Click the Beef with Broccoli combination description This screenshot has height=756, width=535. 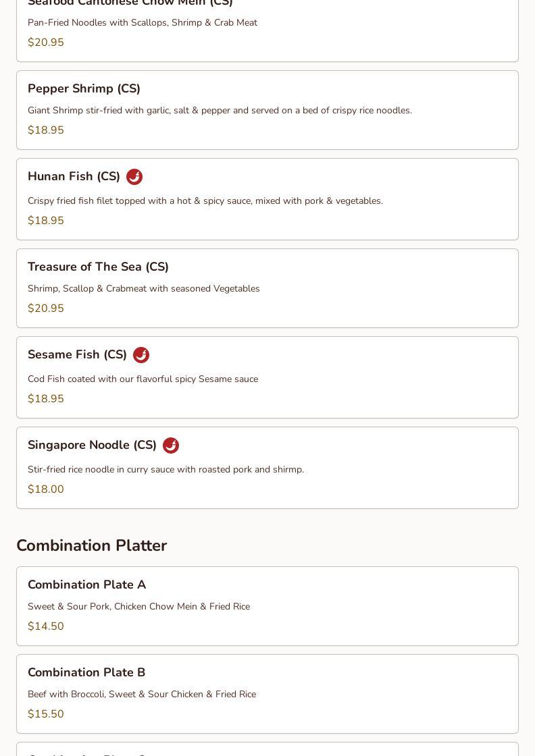point(142,694)
